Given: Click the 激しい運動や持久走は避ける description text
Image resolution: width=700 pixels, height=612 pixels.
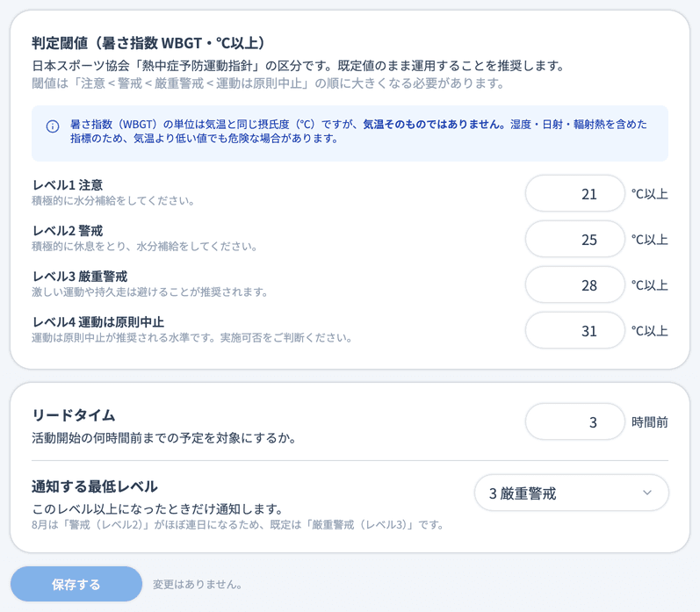Looking at the screenshot, I should coord(150,292).
